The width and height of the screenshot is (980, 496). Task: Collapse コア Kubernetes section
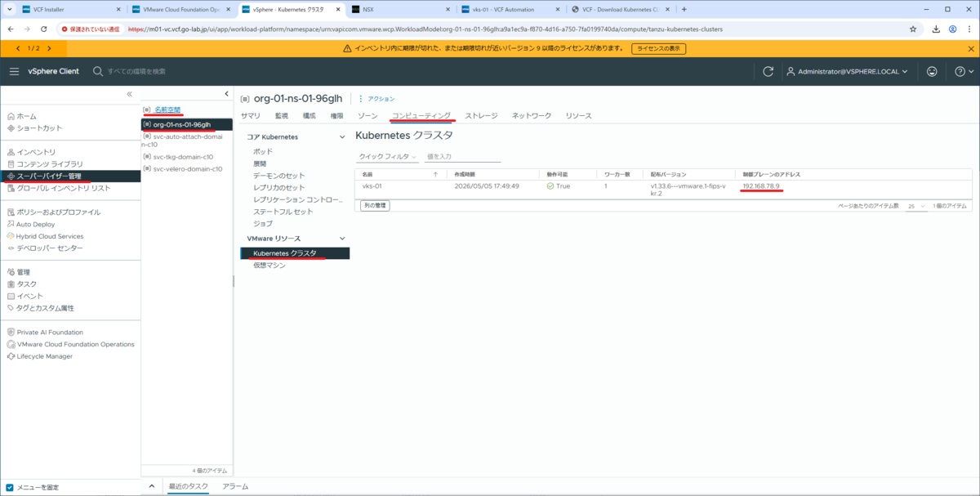[342, 137]
